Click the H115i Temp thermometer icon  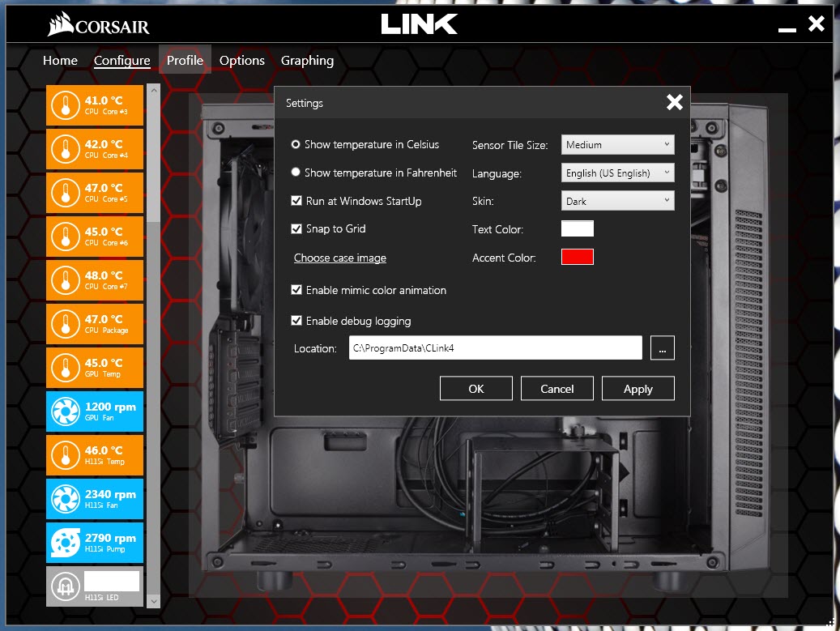click(x=66, y=455)
